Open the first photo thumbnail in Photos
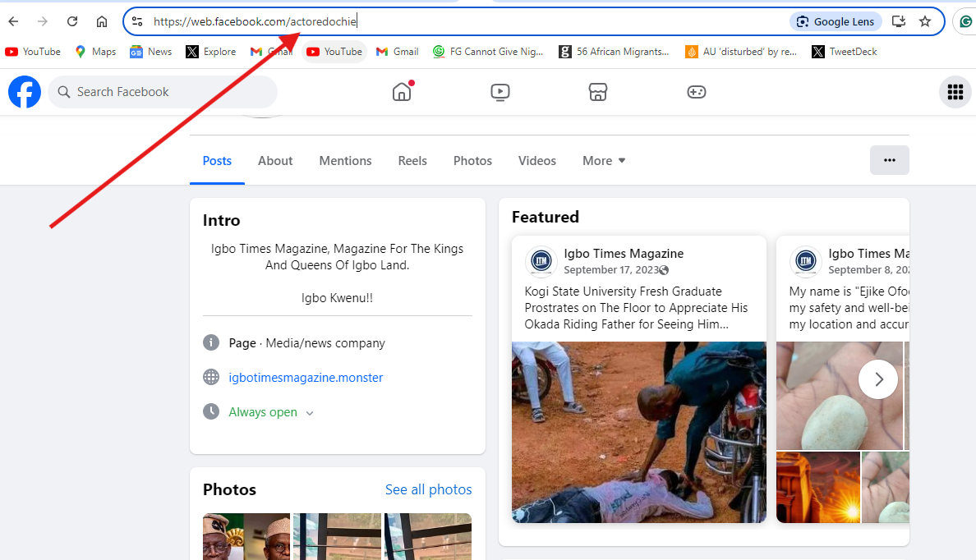The height and width of the screenshot is (560, 976). click(246, 536)
